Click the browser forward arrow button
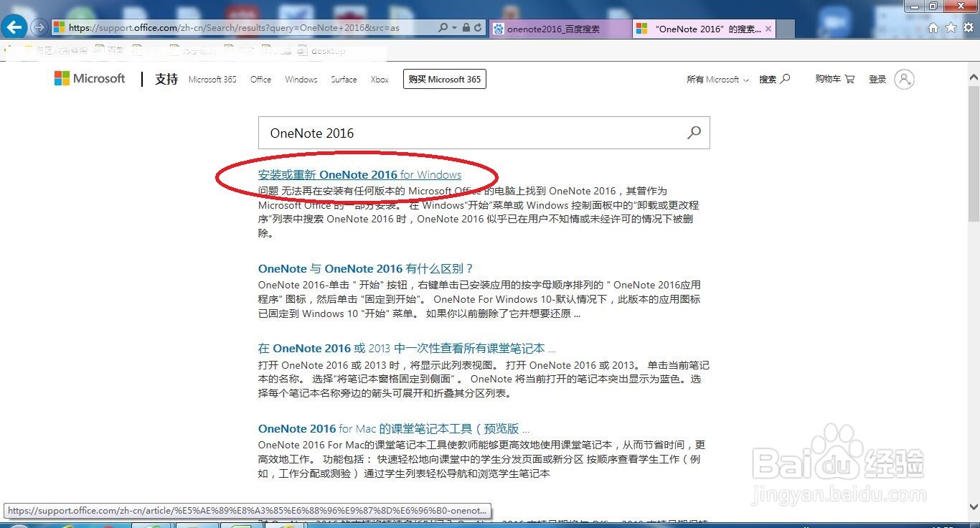The height and width of the screenshot is (528, 980). tap(39, 28)
